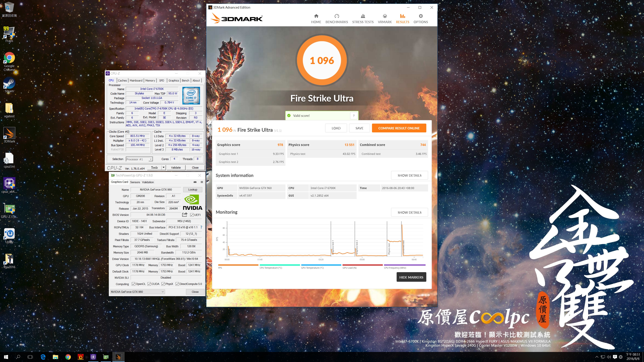Toggle the UEFI checkbox in GPU-Z
Image resolution: width=644 pixels, height=362 pixels.
(x=192, y=215)
